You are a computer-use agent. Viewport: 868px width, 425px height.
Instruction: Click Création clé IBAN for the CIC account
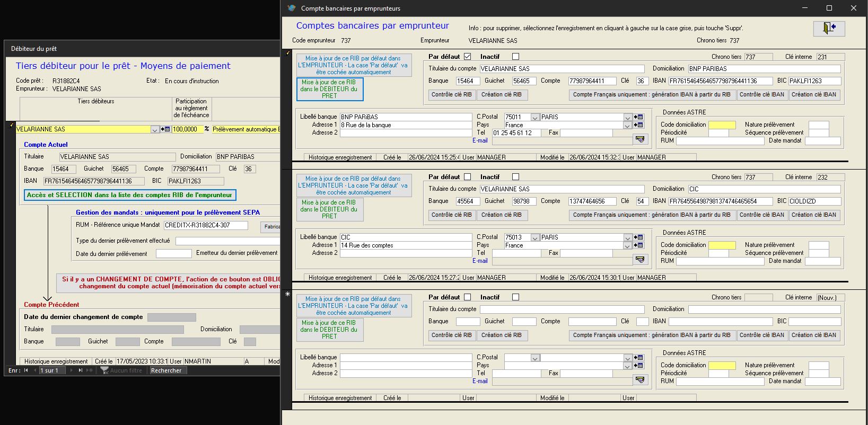coord(814,215)
